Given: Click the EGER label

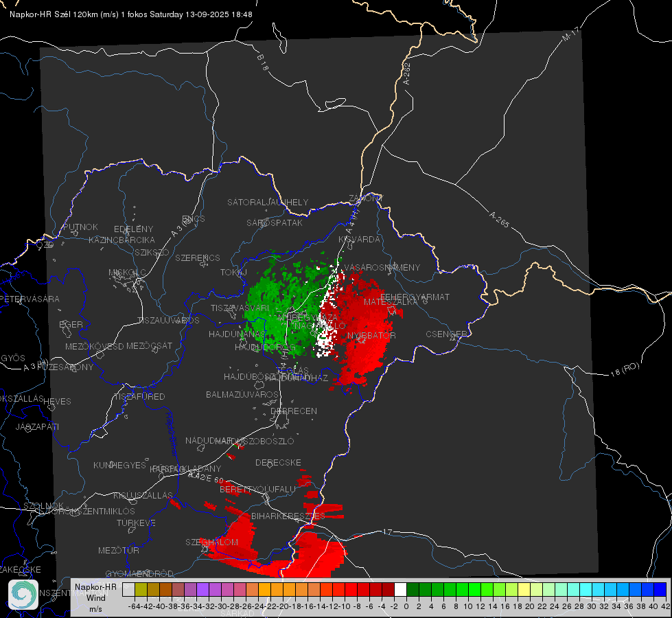Looking at the screenshot, I should 71,324.
